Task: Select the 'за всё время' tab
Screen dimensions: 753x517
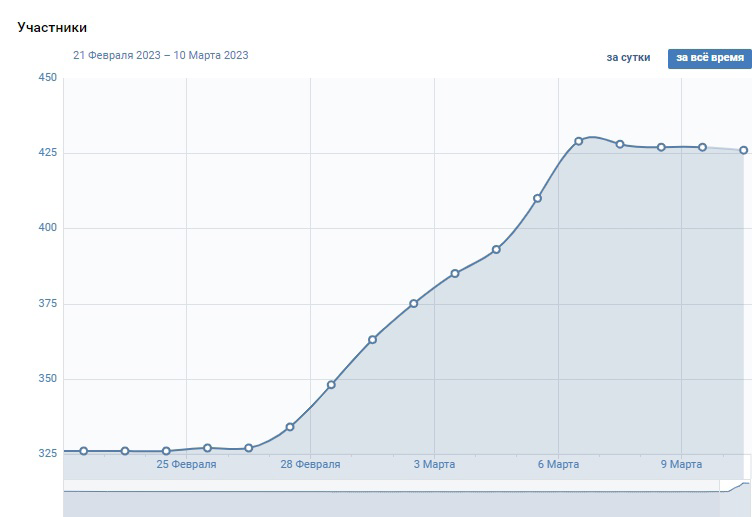Action: (710, 58)
